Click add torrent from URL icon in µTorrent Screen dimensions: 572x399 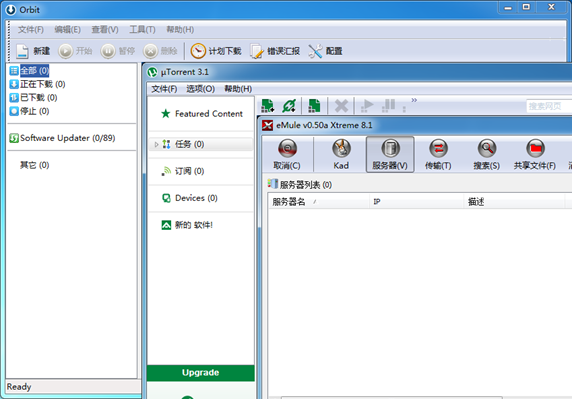tap(289, 106)
